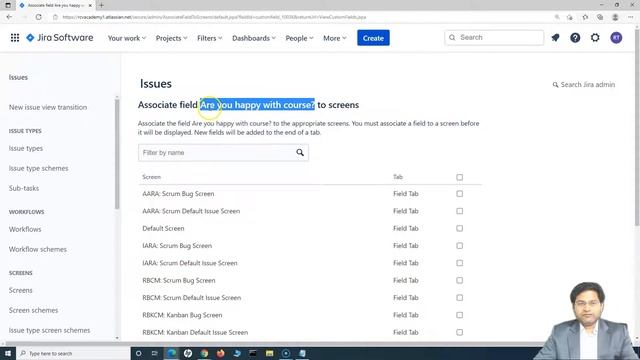The height and width of the screenshot is (360, 640).
Task: Open HP app on taskbar
Action: coord(188,353)
